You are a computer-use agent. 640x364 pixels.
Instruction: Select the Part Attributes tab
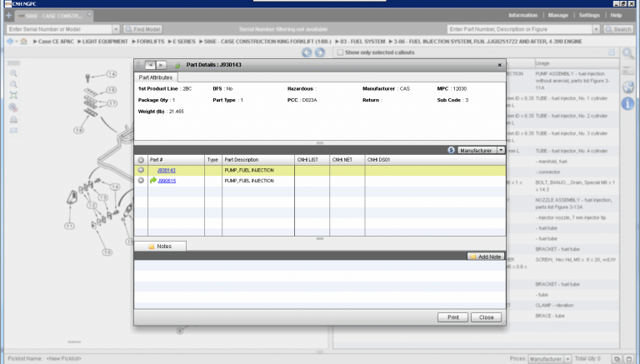tap(156, 77)
